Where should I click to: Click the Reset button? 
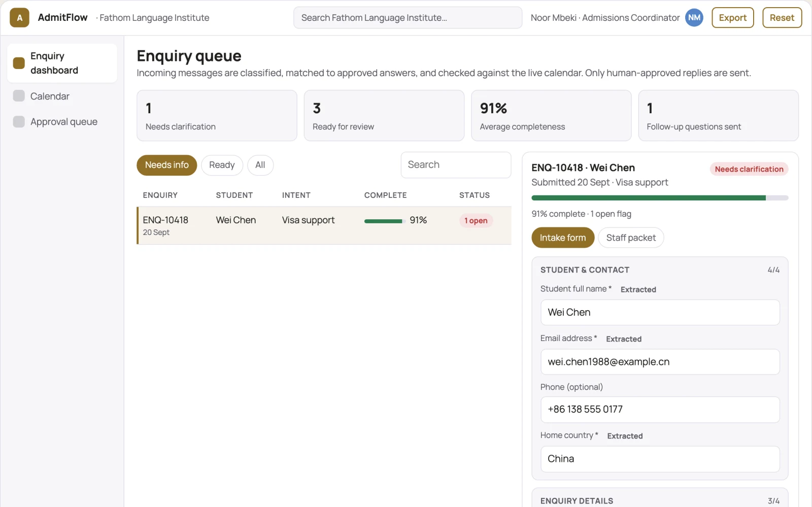tap(782, 18)
